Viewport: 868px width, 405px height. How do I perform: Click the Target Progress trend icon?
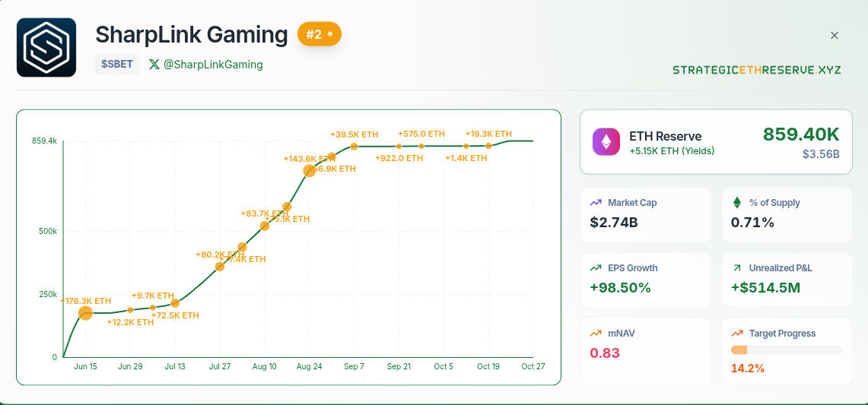[736, 334]
